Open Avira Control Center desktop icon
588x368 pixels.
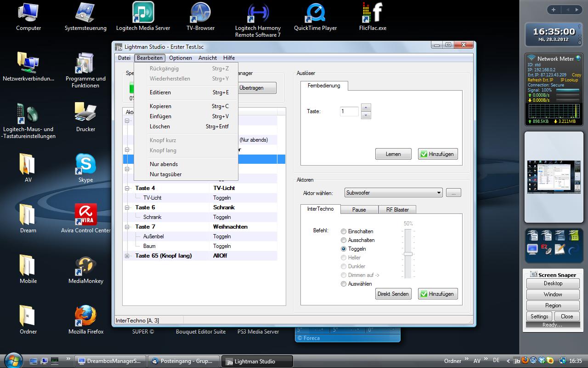(x=85, y=215)
